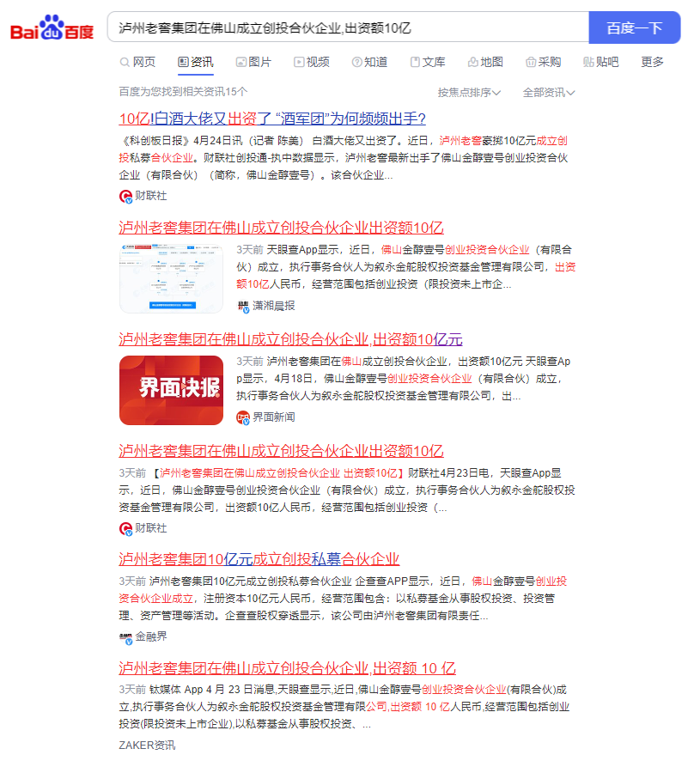Open article 10亿!白酒大佬又出资了
The image size is (700, 767).
272,119
